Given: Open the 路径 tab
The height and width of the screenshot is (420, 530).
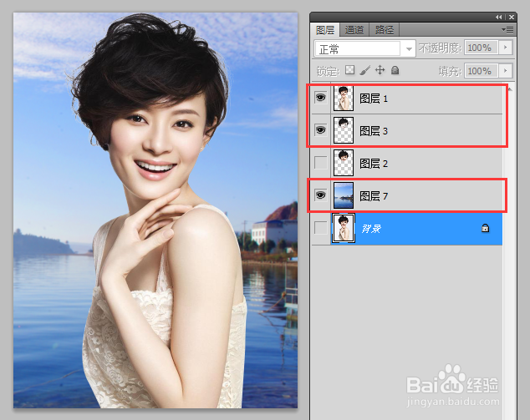Looking at the screenshot, I should coord(385,30).
